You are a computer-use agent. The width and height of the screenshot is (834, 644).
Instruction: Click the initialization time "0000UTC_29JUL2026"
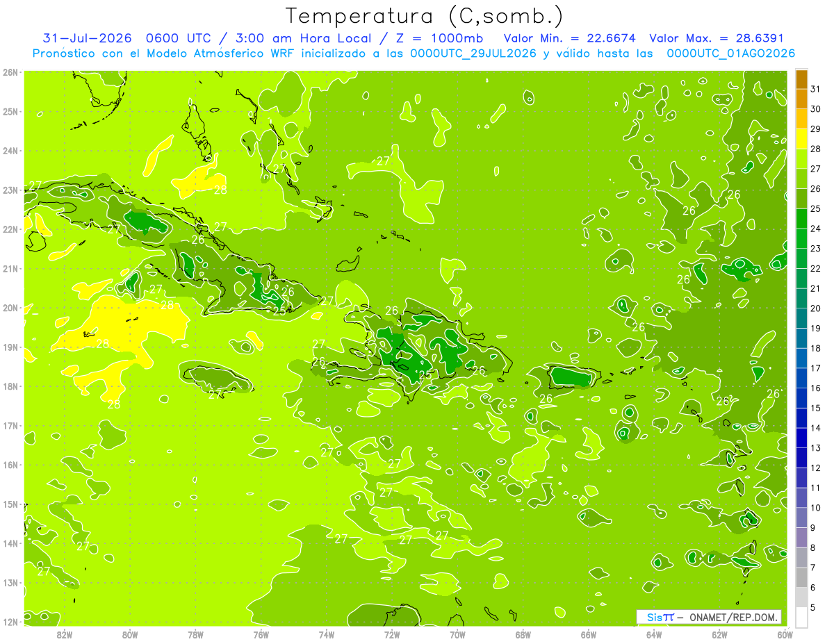pyautogui.click(x=473, y=53)
